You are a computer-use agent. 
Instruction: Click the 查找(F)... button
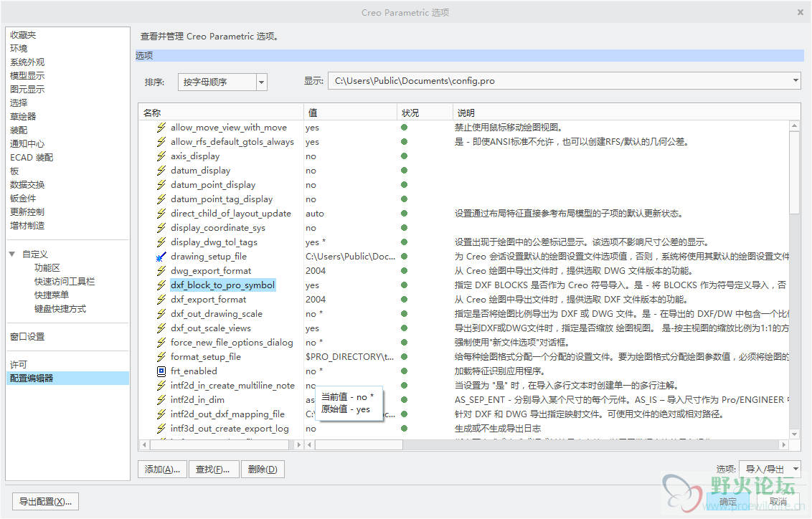coord(213,470)
